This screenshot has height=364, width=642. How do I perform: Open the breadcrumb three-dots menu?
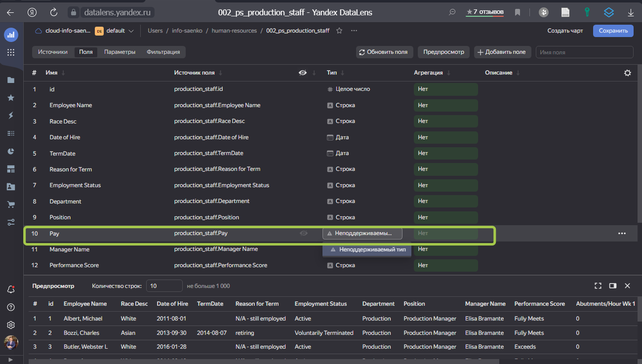coord(354,31)
